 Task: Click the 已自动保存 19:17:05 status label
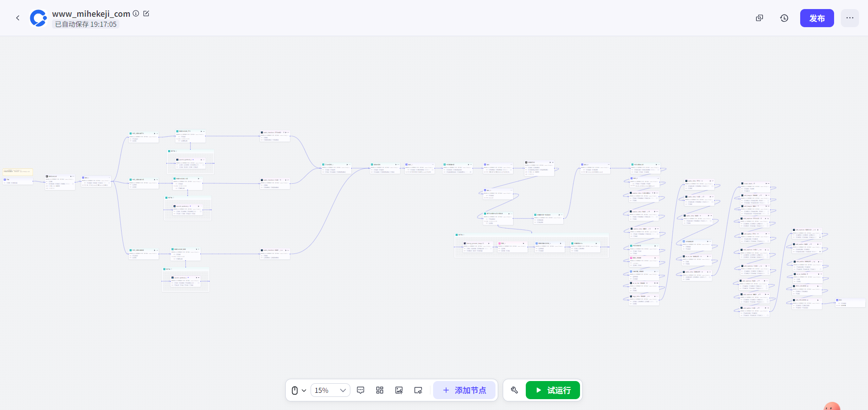(x=86, y=24)
